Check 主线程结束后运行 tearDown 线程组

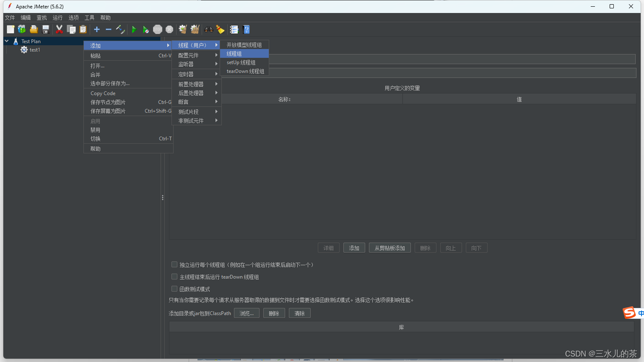(174, 277)
